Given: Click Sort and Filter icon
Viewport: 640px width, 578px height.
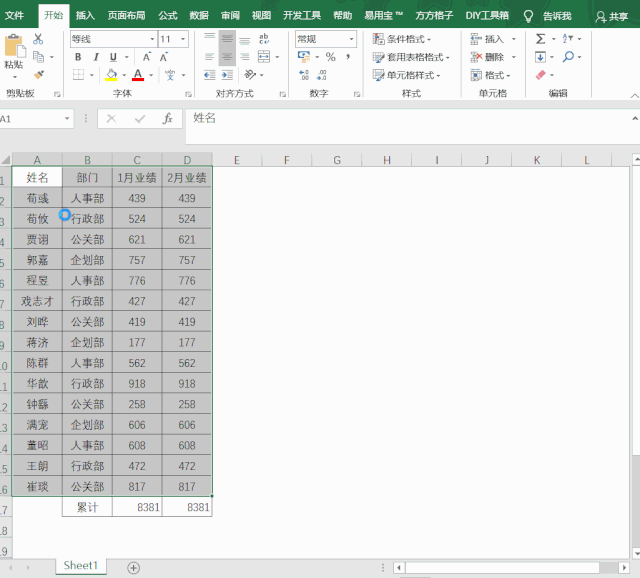Looking at the screenshot, I should (568, 39).
